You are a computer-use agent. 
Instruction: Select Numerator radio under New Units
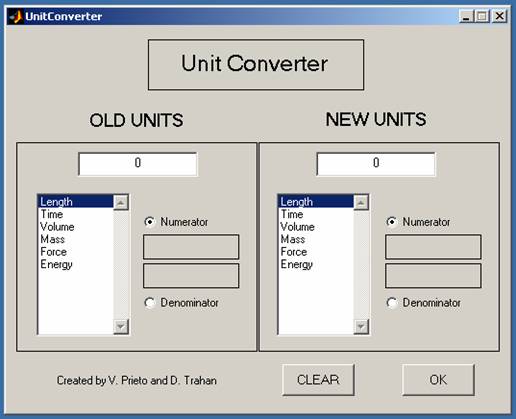click(392, 222)
